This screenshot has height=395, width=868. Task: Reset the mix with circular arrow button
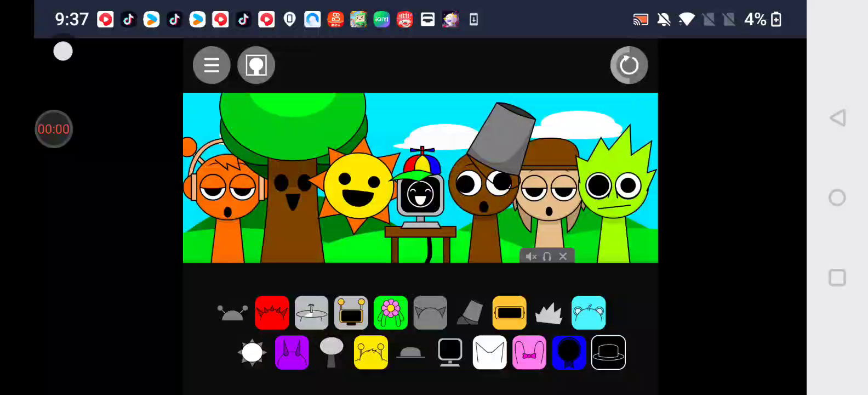629,65
